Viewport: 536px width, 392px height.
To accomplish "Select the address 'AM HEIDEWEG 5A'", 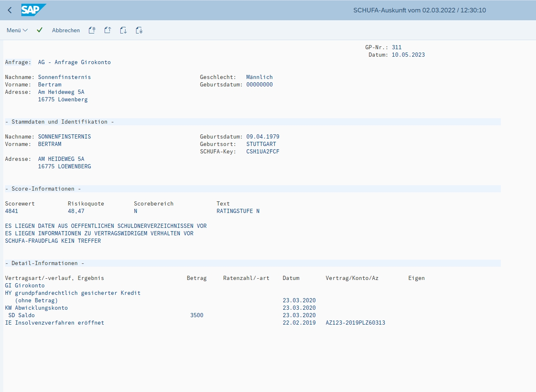I will click(61, 159).
